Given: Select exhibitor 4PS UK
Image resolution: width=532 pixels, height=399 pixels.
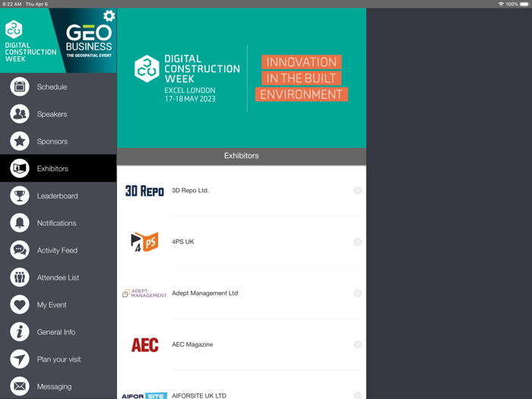Looking at the screenshot, I should pyautogui.click(x=242, y=242).
